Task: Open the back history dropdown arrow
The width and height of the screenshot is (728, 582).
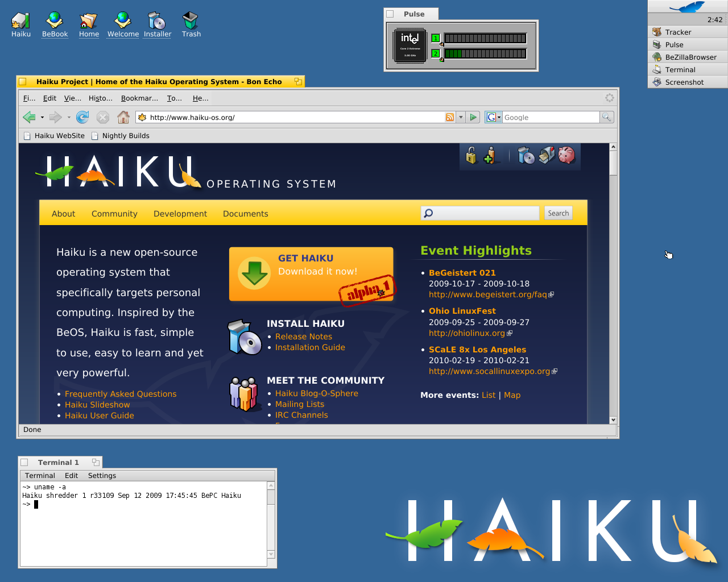Action: click(42, 117)
